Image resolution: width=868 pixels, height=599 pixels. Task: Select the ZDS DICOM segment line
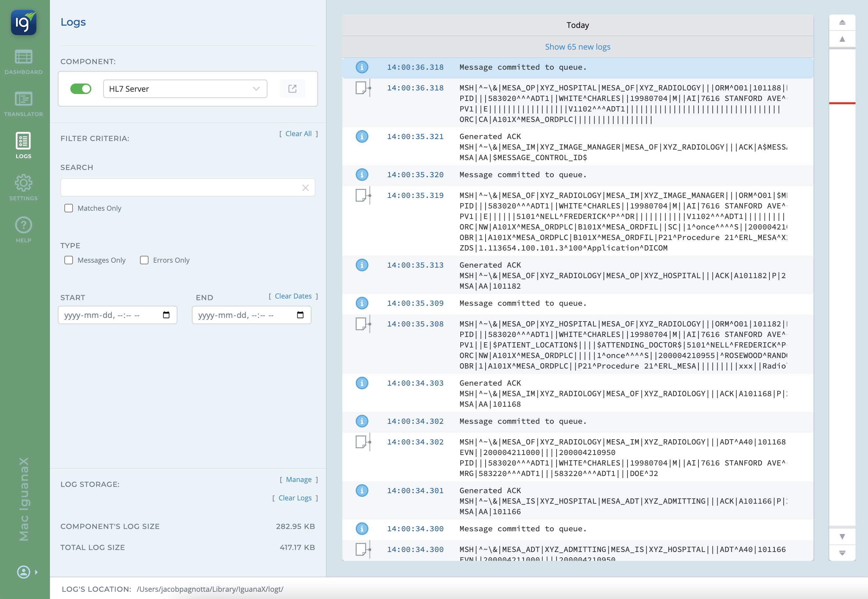coord(563,248)
